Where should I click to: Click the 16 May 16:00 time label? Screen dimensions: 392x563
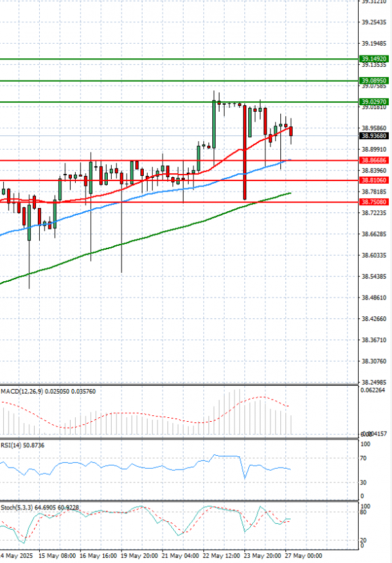(x=98, y=556)
